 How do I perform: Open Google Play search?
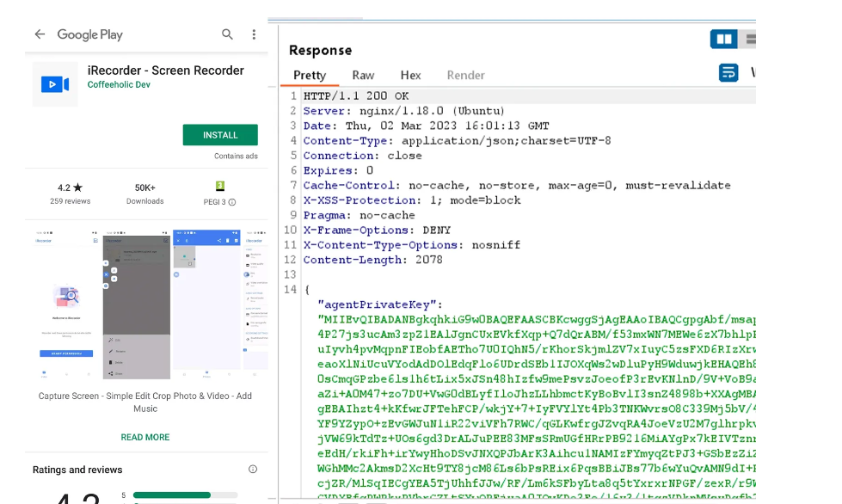(x=227, y=34)
